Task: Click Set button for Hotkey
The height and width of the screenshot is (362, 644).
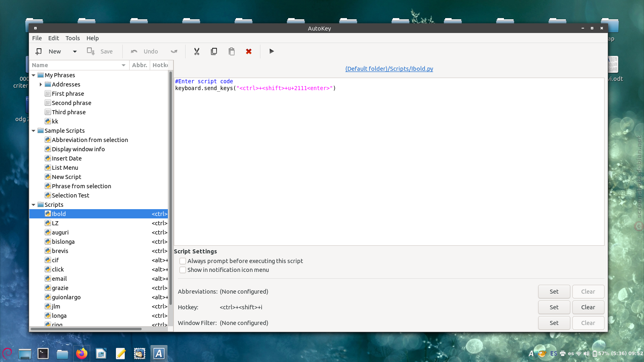Action: pos(554,307)
